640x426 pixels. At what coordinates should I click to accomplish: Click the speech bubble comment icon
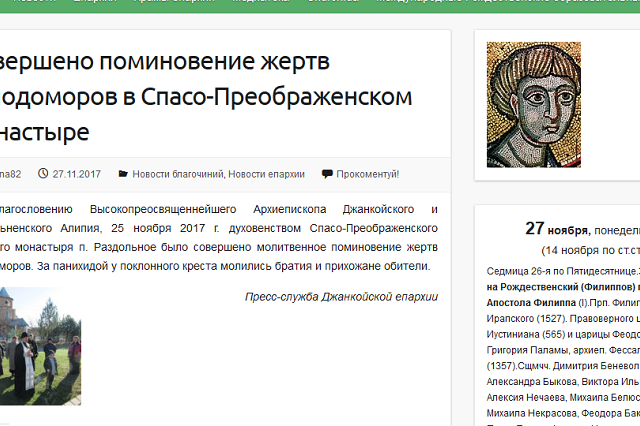coord(327,174)
